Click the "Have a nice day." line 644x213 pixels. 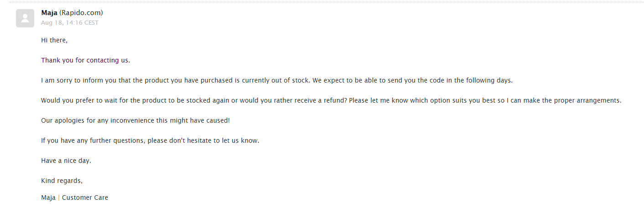coord(66,161)
